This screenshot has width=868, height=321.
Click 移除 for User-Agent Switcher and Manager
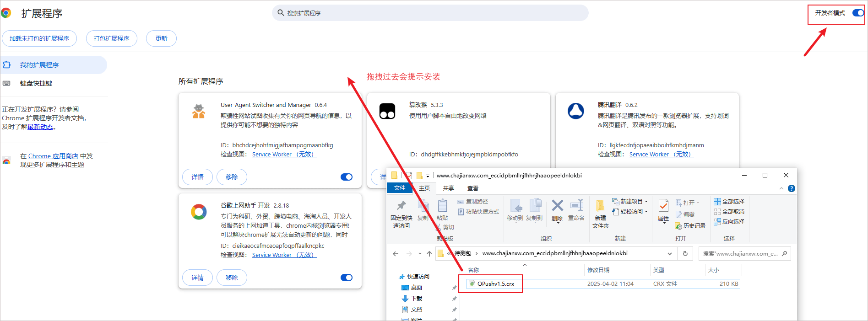click(232, 177)
